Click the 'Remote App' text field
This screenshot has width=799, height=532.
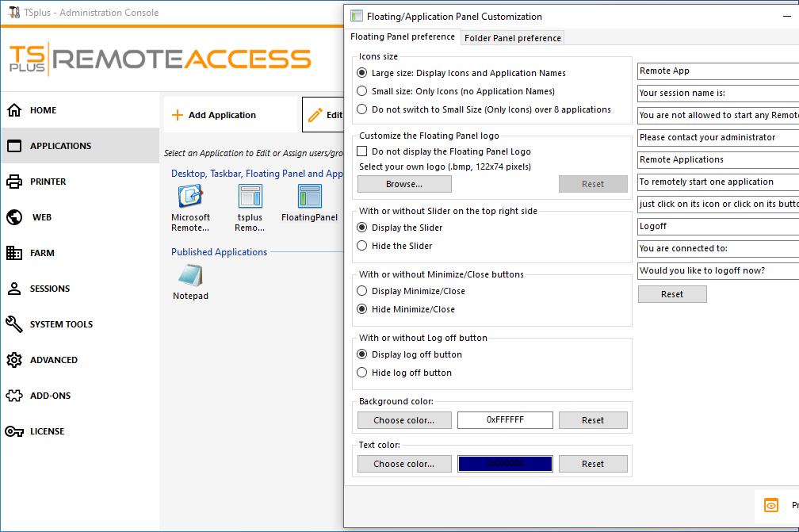pos(717,71)
